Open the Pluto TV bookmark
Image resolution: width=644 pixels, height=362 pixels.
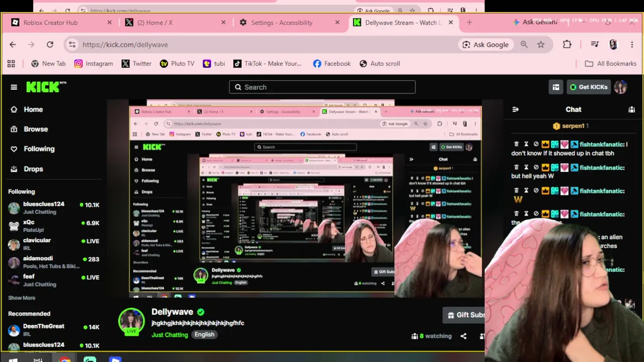pyautogui.click(x=177, y=63)
